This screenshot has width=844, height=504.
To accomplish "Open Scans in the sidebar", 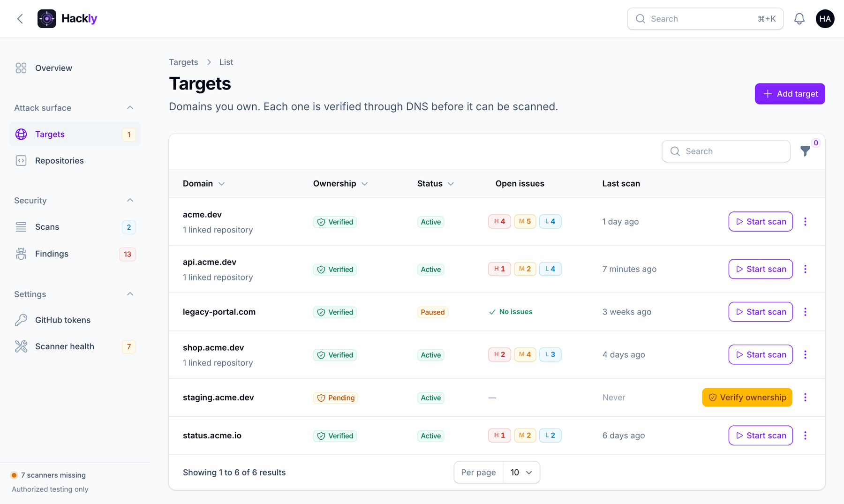I will point(75,227).
